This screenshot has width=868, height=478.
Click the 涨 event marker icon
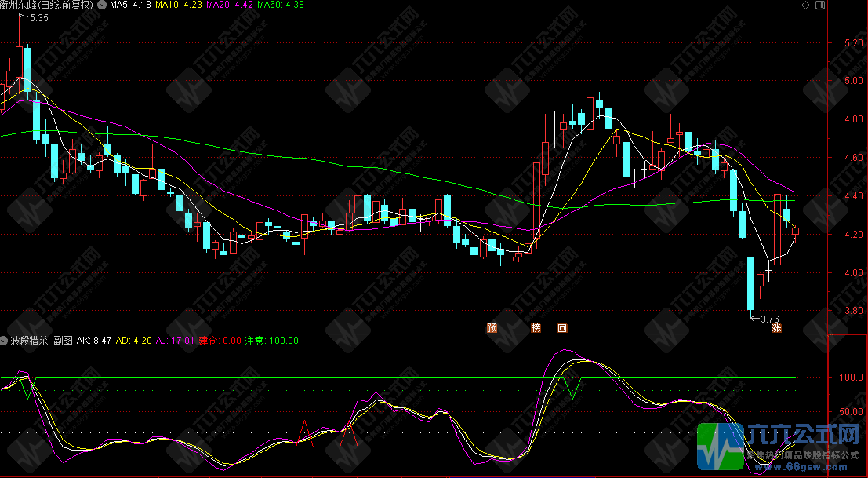776,327
